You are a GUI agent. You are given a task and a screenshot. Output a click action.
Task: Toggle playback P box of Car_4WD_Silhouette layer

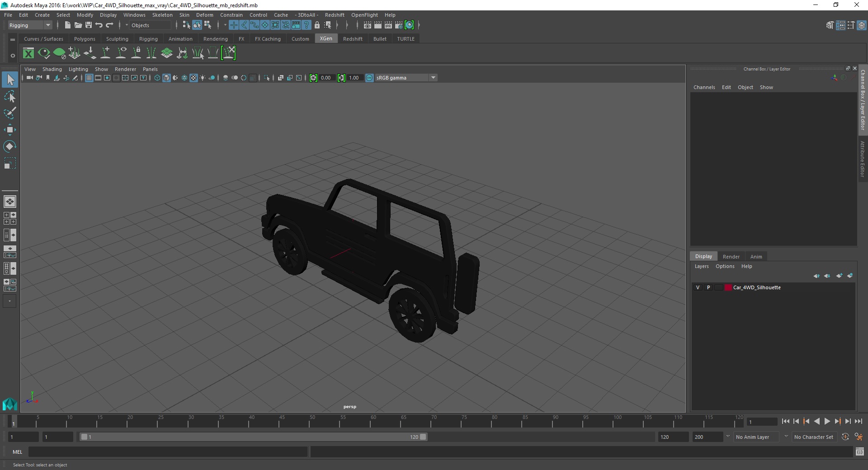click(708, 287)
